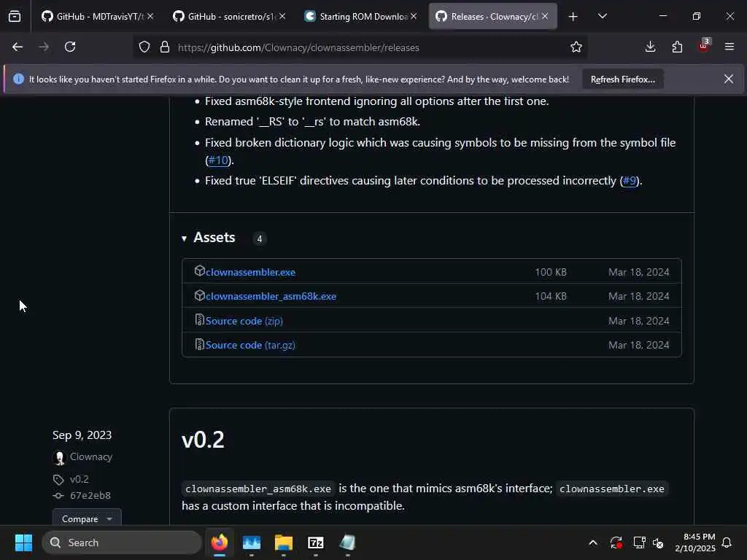Dismiss the Firefox refresh notification bar

(x=729, y=79)
